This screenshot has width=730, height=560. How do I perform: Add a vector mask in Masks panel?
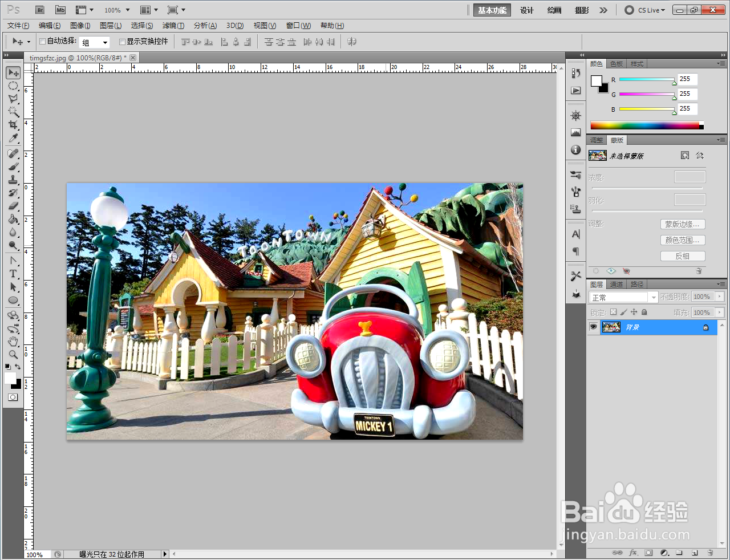(700, 156)
